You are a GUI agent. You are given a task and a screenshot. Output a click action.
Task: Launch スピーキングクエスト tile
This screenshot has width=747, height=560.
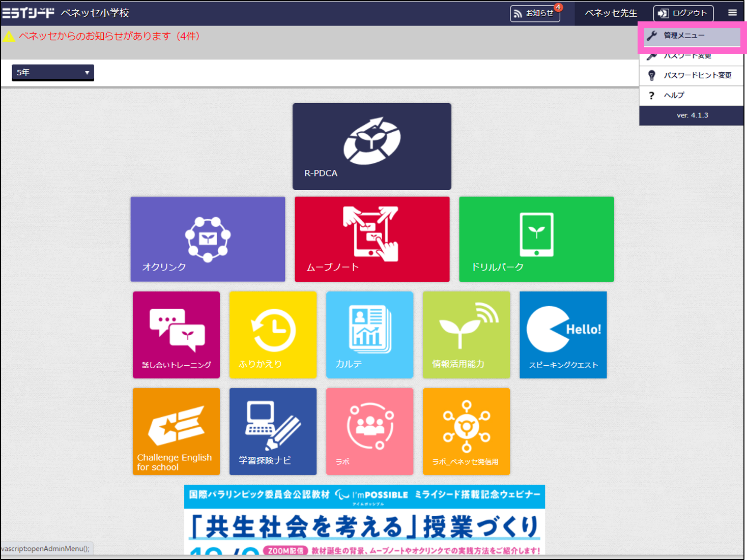coord(563,335)
